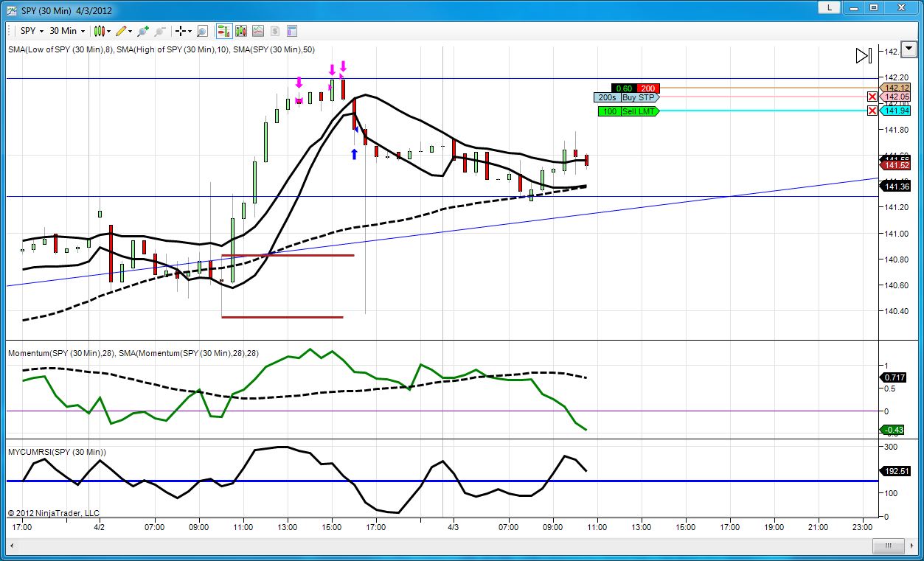924x561 pixels.
Task: Select the blue horizontal line at 142.20
Action: pos(442,78)
